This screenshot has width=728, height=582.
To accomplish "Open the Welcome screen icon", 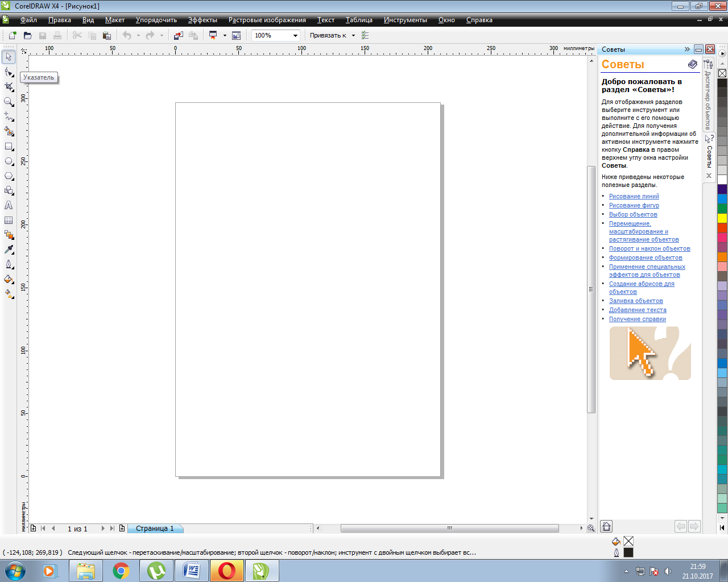I will point(237,35).
